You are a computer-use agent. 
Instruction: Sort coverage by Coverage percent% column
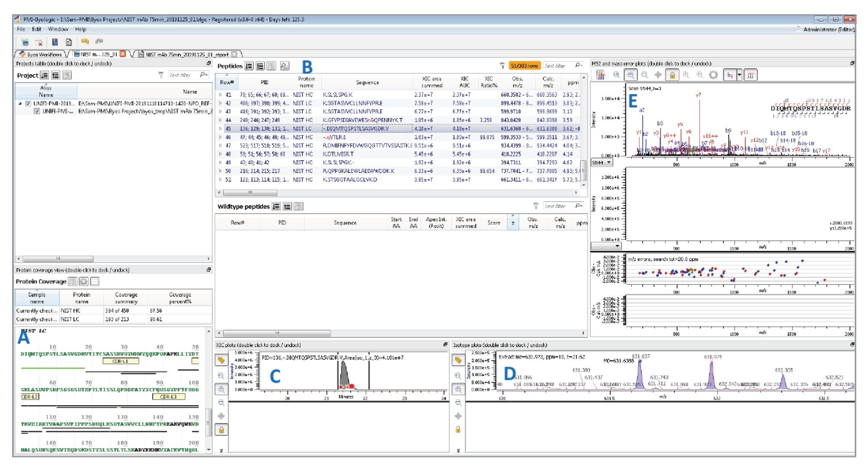[180, 298]
